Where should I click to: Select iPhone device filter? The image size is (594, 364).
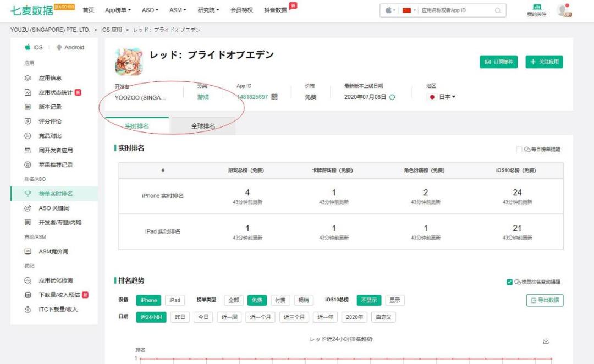pos(148,300)
